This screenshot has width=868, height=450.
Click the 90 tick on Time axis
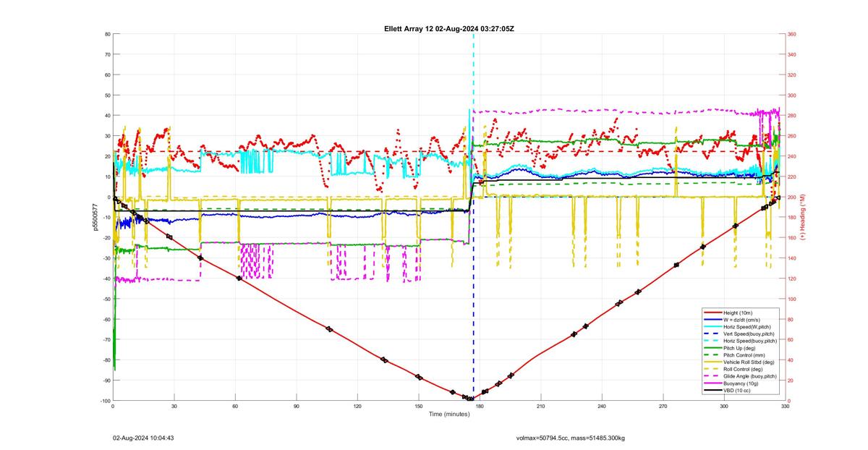(297, 407)
